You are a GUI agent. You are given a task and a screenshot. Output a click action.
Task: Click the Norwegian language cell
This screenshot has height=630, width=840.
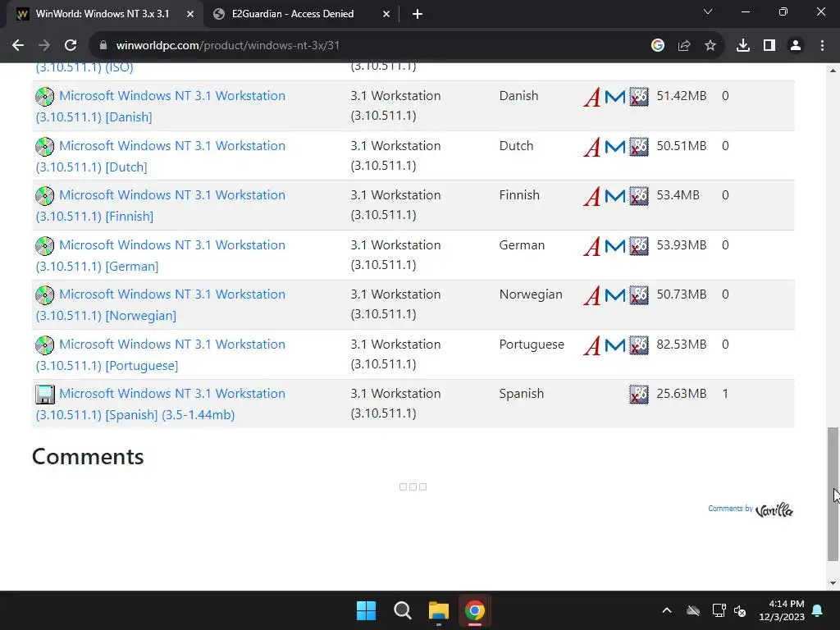(x=531, y=294)
